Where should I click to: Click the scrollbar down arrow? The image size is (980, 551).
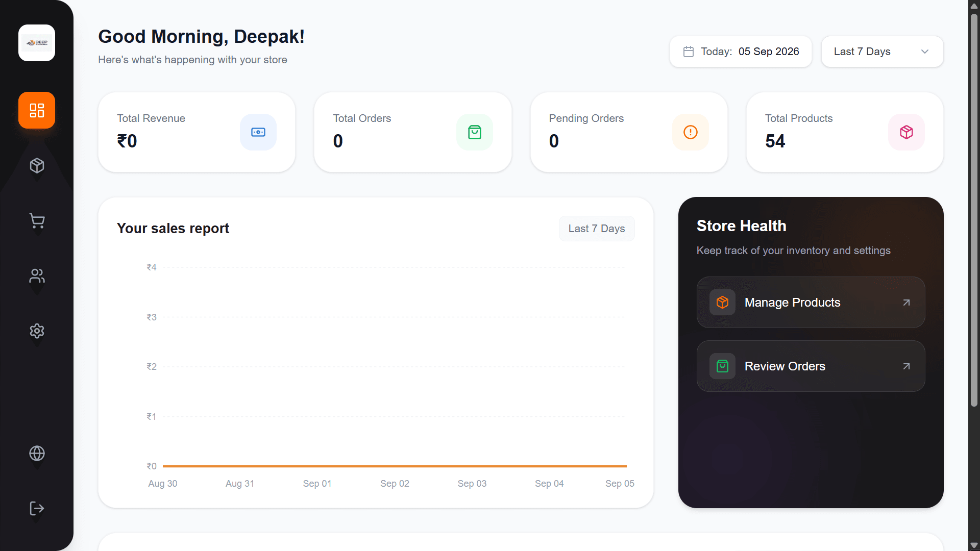click(x=974, y=545)
